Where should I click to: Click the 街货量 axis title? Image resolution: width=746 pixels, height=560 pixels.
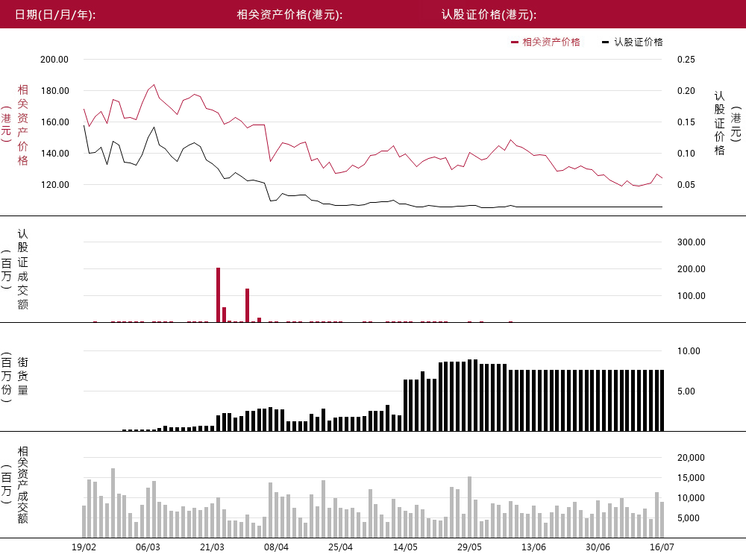click(22, 376)
